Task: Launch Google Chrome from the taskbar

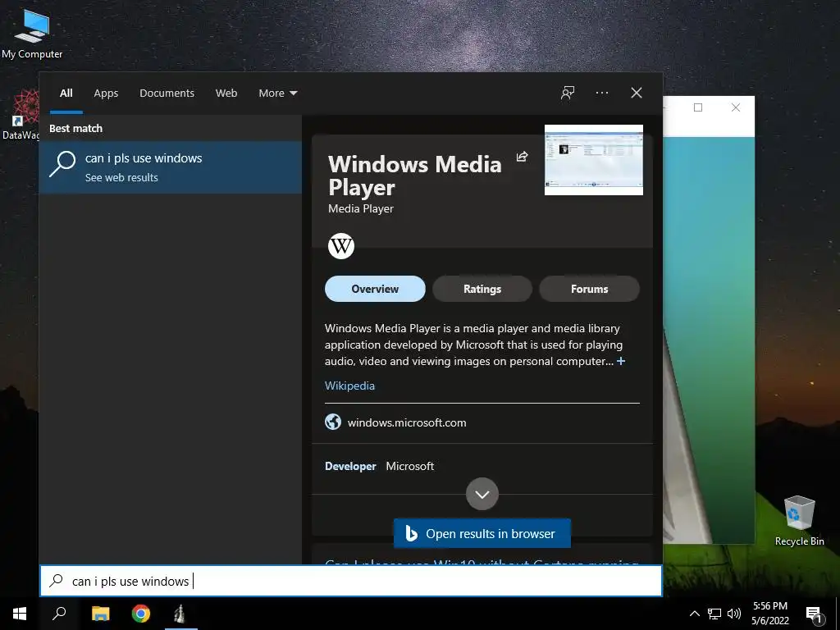Action: tap(141, 614)
